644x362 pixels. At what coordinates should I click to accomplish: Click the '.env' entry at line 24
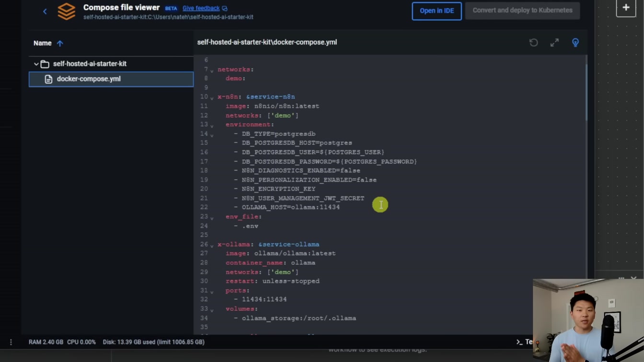(x=250, y=226)
